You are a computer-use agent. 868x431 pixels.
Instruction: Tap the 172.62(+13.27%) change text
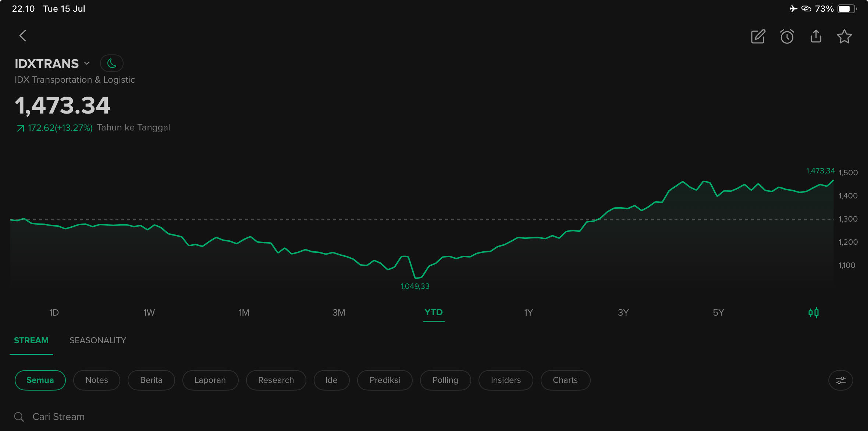tap(60, 128)
